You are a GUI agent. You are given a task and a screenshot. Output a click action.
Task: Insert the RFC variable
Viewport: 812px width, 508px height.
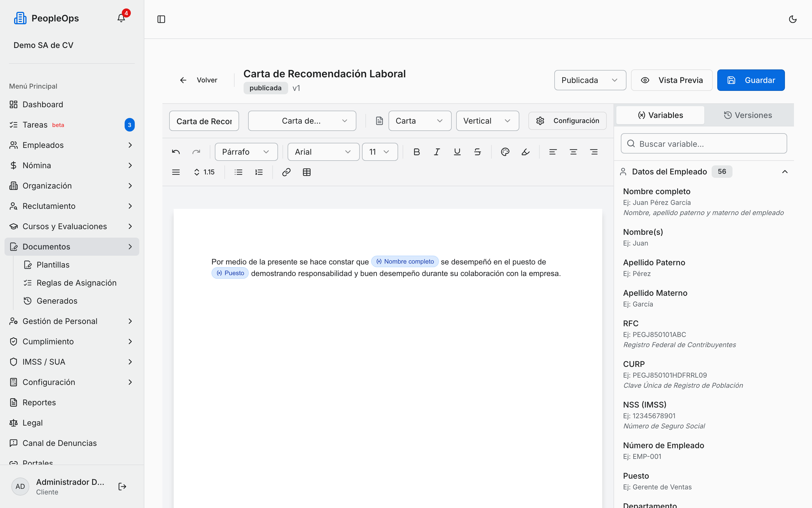pyautogui.click(x=704, y=334)
